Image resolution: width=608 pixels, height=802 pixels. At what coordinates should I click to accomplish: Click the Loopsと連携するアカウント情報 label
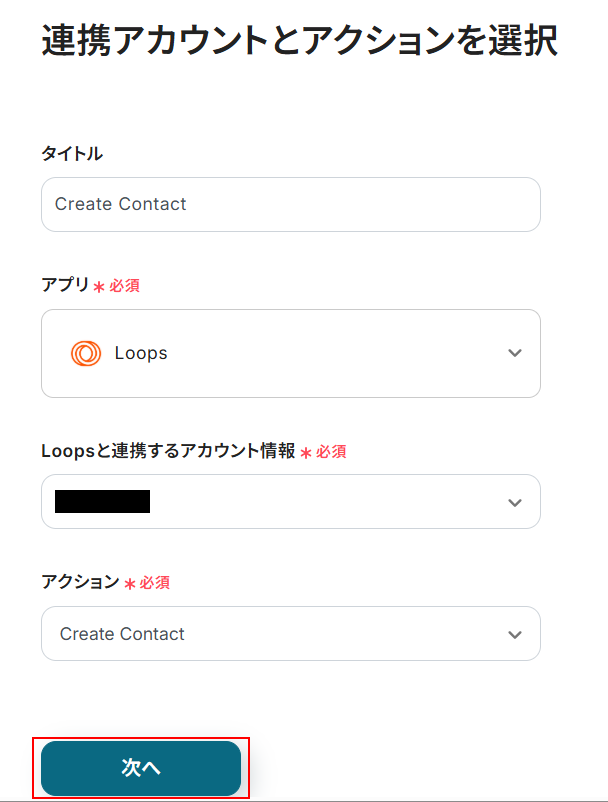point(168,451)
